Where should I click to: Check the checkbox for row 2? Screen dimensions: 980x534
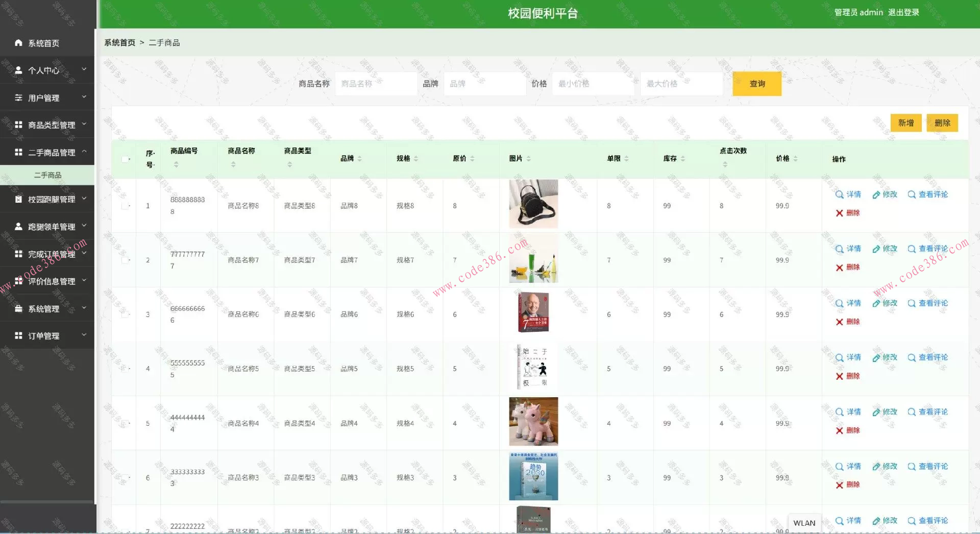(x=125, y=260)
